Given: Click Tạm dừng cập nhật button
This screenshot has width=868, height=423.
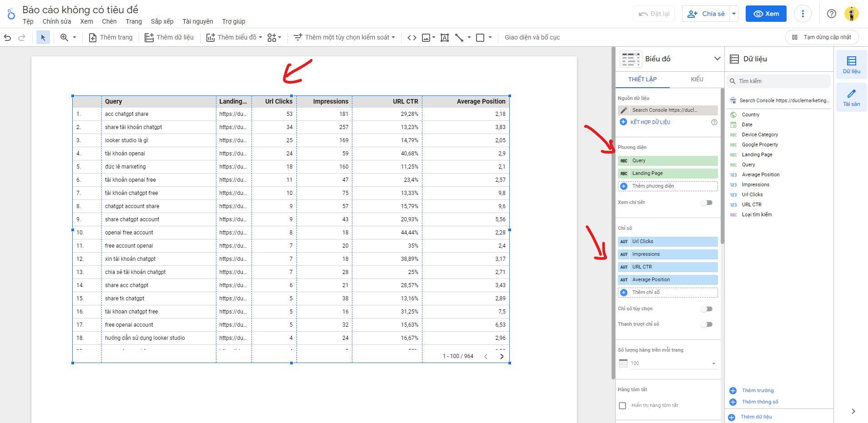Looking at the screenshot, I should click(822, 37).
